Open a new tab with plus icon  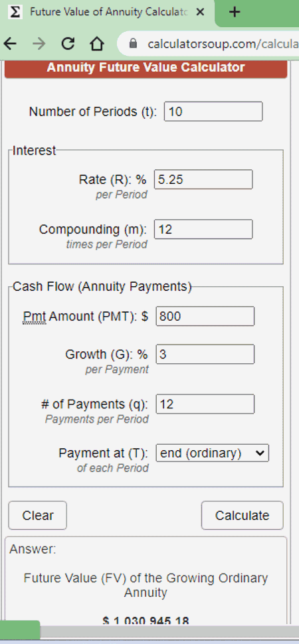coord(235,12)
